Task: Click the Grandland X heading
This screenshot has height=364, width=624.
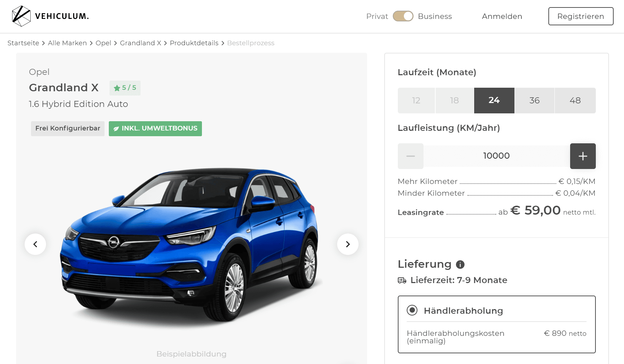Action: [64, 88]
